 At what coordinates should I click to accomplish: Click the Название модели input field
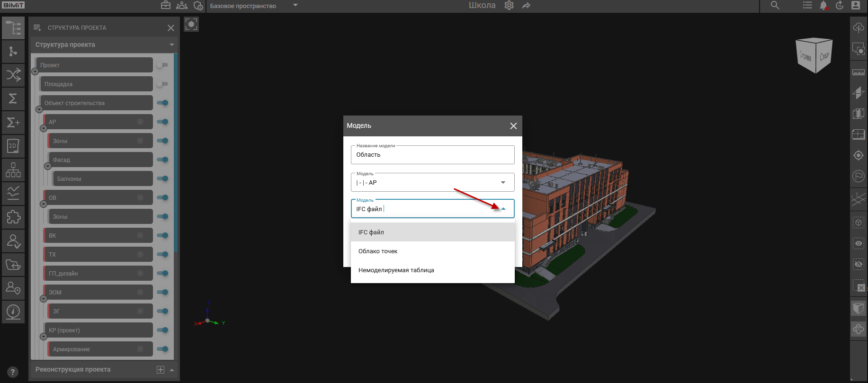[432, 155]
